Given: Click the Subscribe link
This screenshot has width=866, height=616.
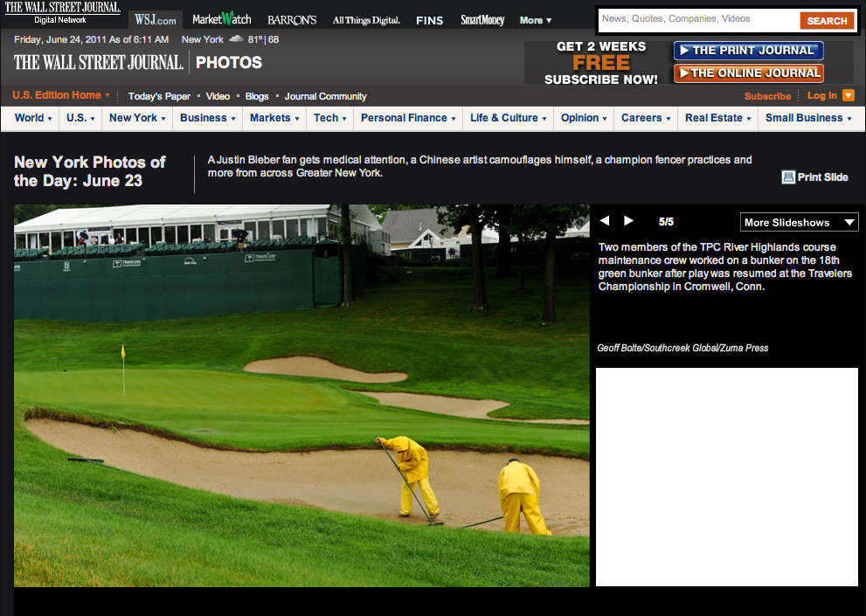Looking at the screenshot, I should [x=767, y=96].
